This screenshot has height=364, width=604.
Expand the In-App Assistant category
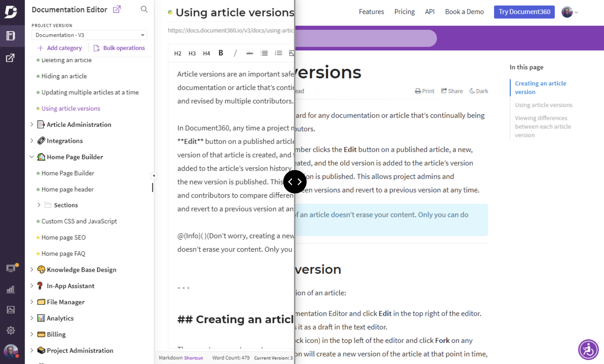coord(32,286)
